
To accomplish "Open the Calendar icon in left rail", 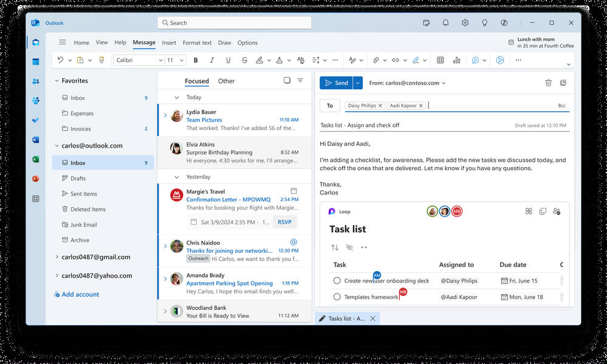I will [36, 61].
